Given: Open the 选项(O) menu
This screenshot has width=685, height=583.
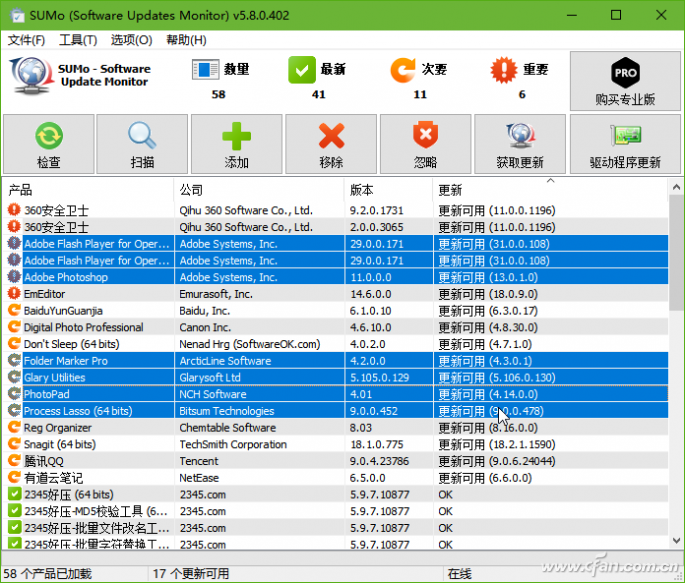Looking at the screenshot, I should (x=131, y=40).
